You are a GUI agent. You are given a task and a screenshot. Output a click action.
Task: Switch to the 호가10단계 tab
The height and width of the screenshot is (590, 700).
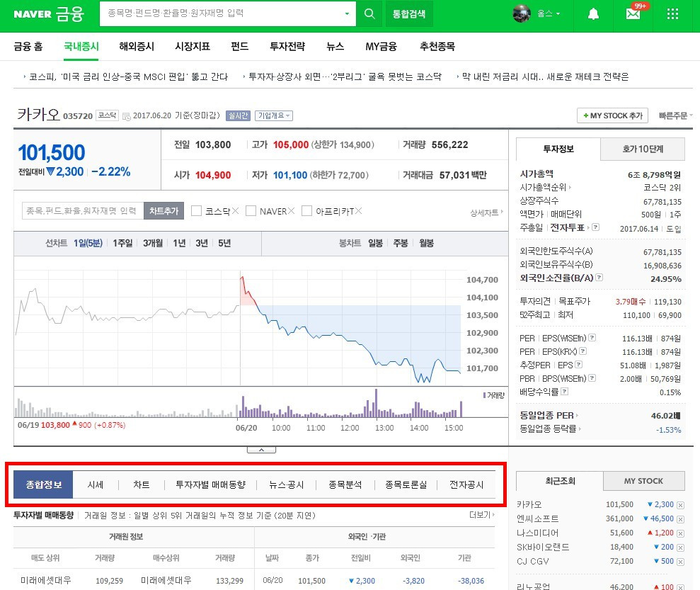click(643, 149)
